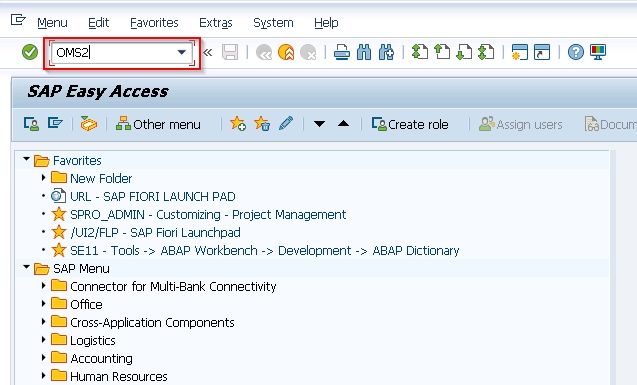Screen dimensions: 637x385
Task: Click the Help question mark icon
Action: pos(576,52)
